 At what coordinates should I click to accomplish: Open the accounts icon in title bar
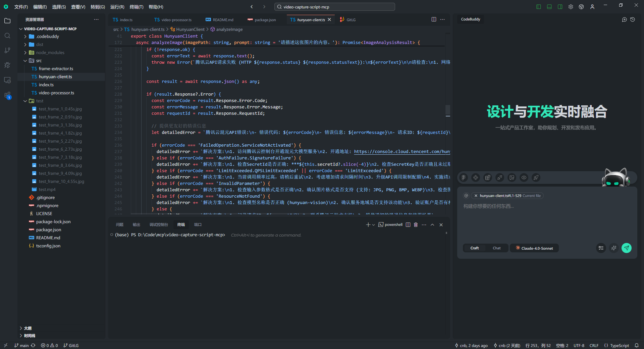(592, 7)
